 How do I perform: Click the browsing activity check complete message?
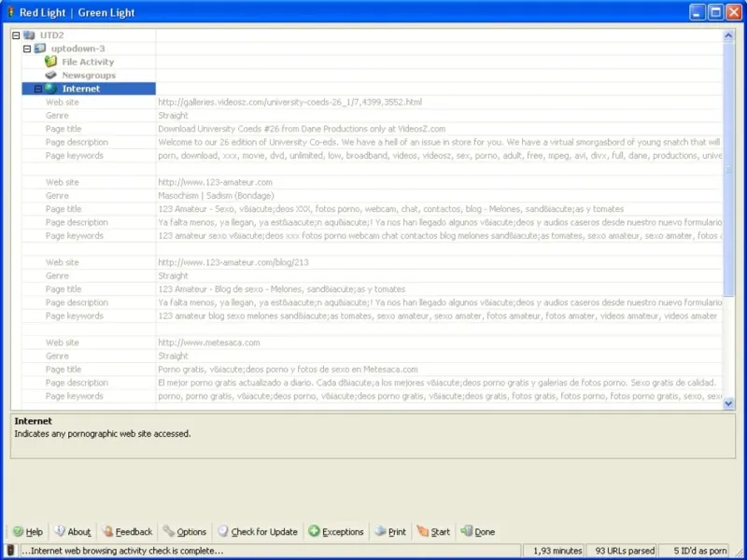pos(123,551)
